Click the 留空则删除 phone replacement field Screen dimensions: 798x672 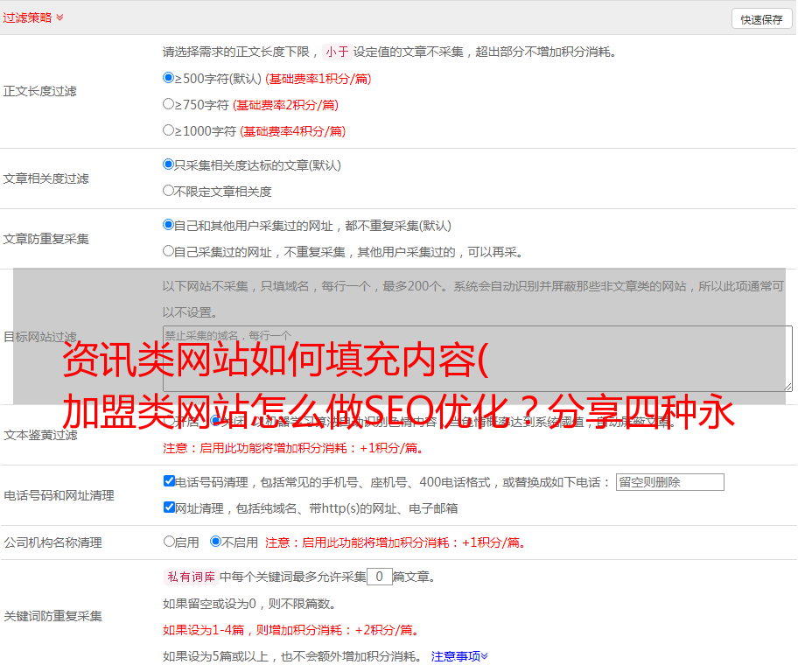(669, 482)
